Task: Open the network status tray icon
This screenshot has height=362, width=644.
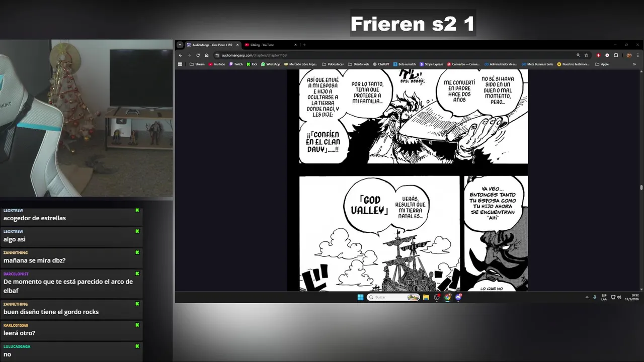Action: [613, 297]
